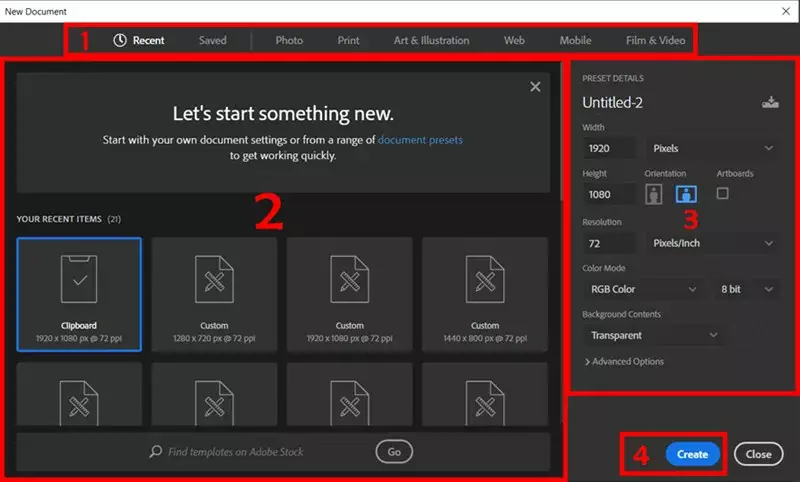Expand Advanced Options section
Viewport: 800px width, 482px height.
[x=624, y=361]
